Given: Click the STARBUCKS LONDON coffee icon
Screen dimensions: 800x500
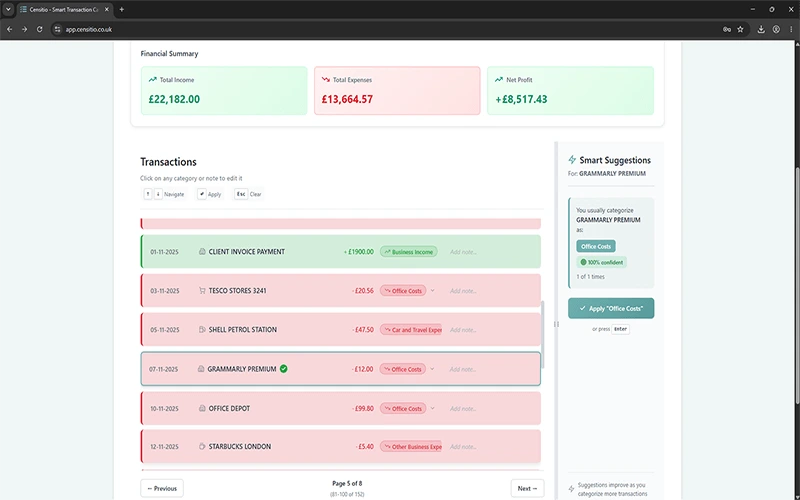Looking at the screenshot, I should [x=202, y=446].
